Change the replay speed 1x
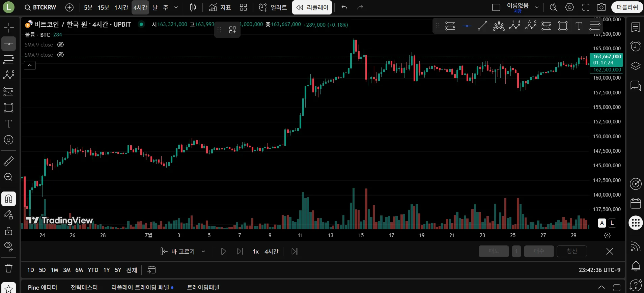644x293 pixels. [256, 252]
